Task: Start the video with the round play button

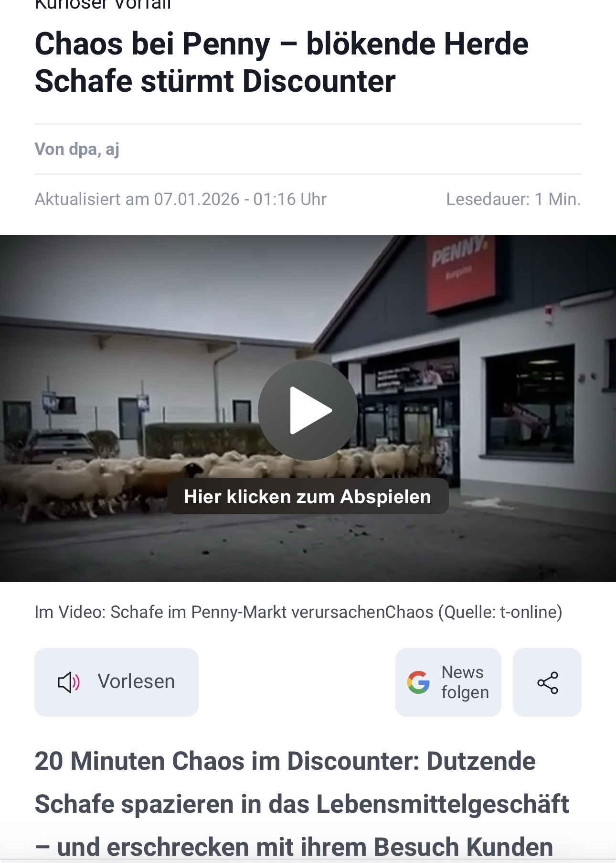Action: [x=308, y=410]
